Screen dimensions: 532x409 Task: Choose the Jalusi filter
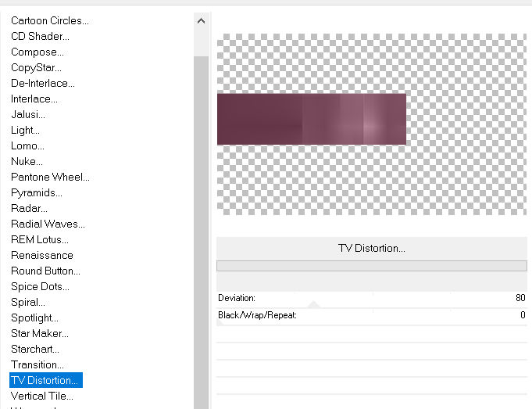(x=28, y=114)
